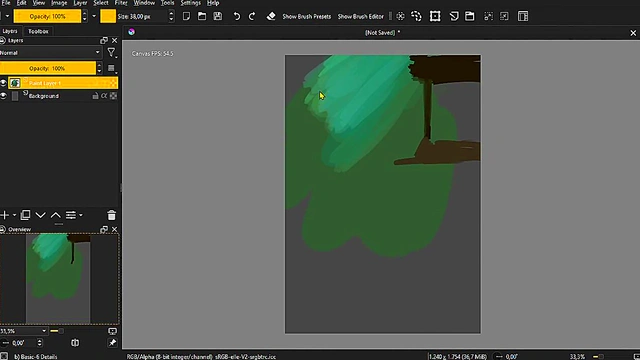640x360 pixels.
Task: Open the Filter menu
Action: click(x=121, y=3)
